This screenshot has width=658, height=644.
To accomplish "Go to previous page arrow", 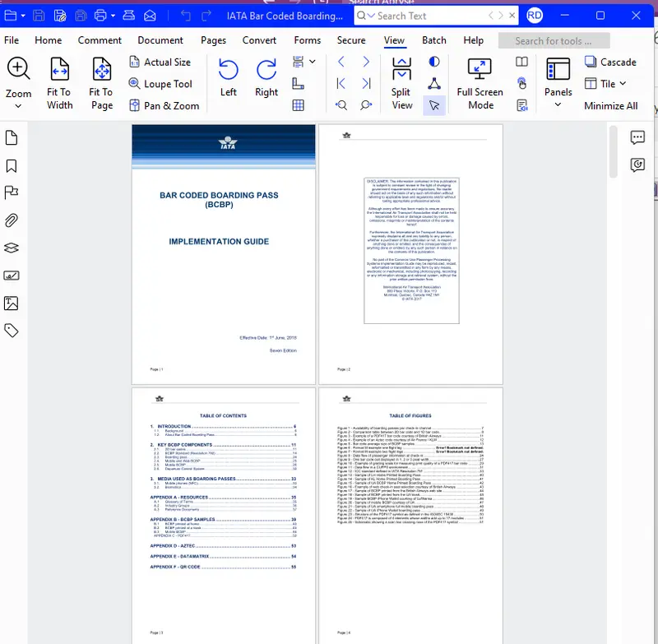I will coord(341,62).
